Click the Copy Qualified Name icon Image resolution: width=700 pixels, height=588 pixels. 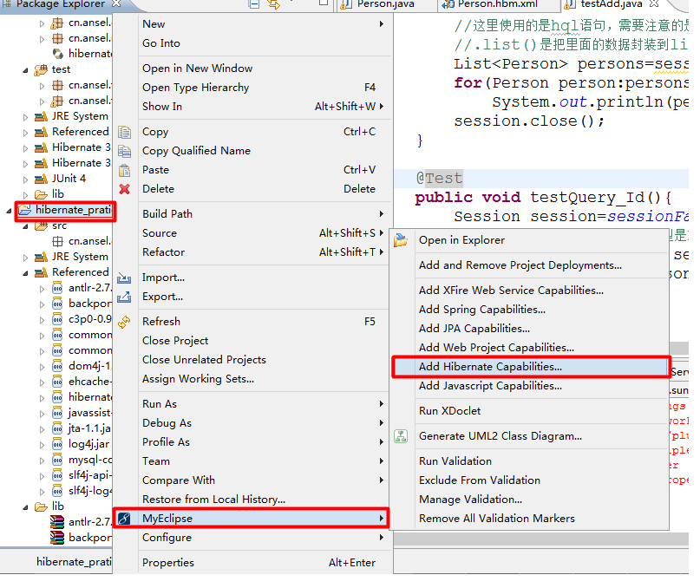pyautogui.click(x=125, y=152)
